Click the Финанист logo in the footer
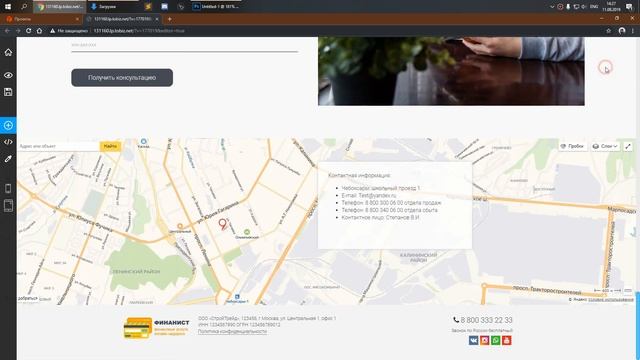Image resolution: width=640 pixels, height=360 pixels. pyautogui.click(x=156, y=328)
